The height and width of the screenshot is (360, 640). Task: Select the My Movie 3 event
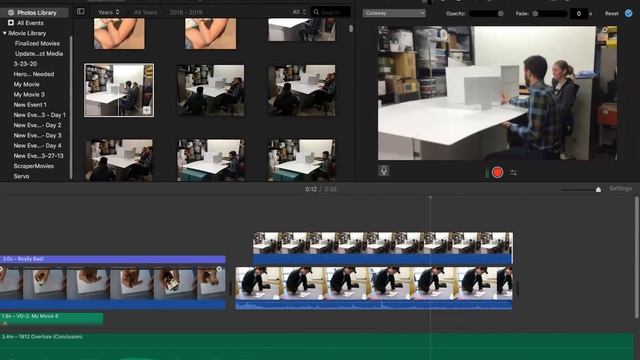(29, 94)
